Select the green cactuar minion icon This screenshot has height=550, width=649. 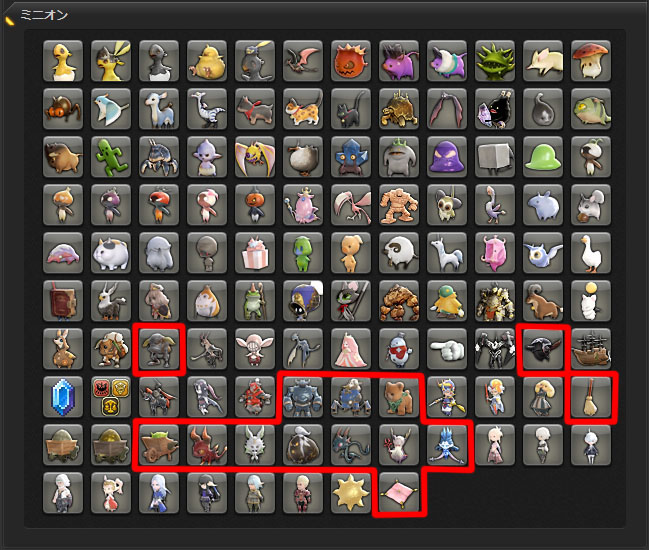tap(111, 157)
